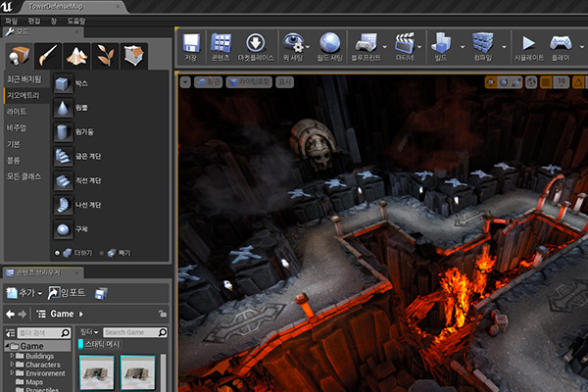Select the viewport rotate gizmo icon
Screen dimensions: 588x392
point(504,81)
